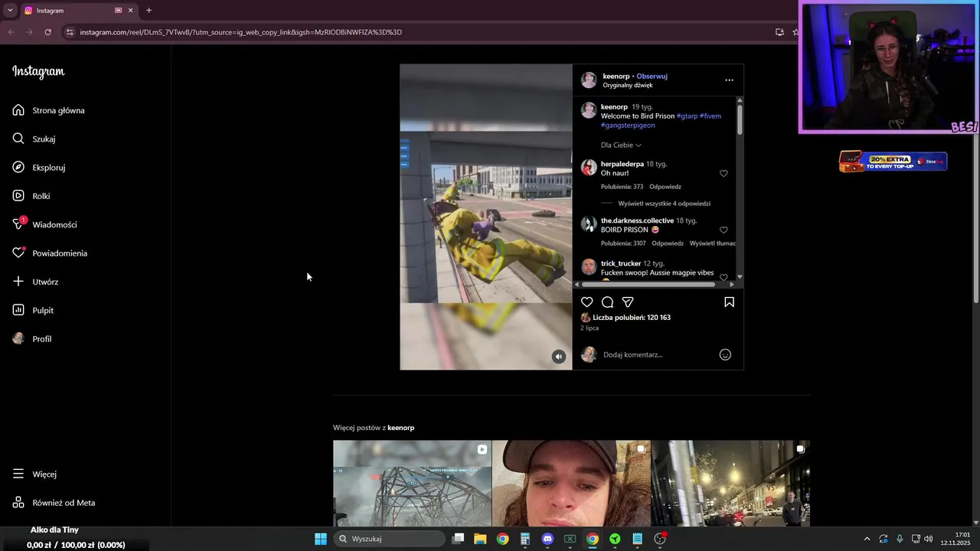Click the browser address bar URL

click(240, 32)
